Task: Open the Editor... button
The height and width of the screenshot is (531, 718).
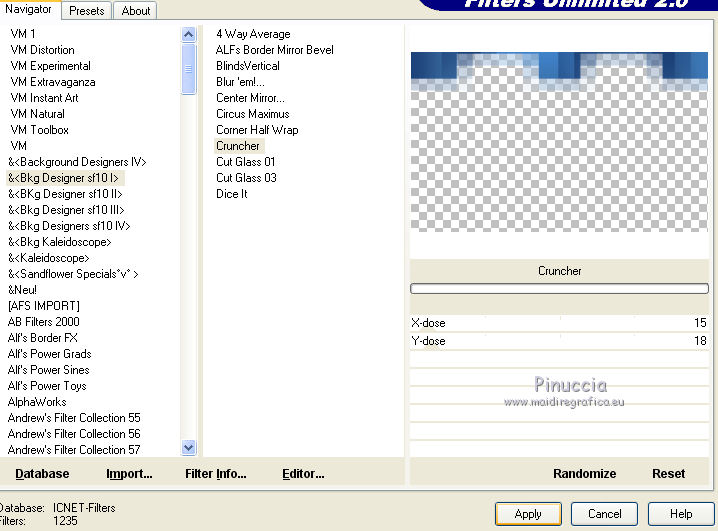Action: pos(303,473)
